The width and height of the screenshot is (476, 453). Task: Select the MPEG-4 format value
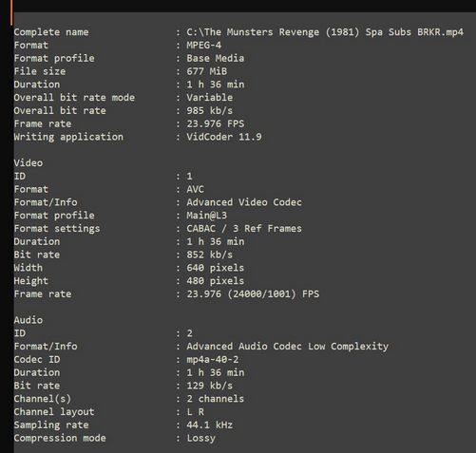tap(204, 45)
